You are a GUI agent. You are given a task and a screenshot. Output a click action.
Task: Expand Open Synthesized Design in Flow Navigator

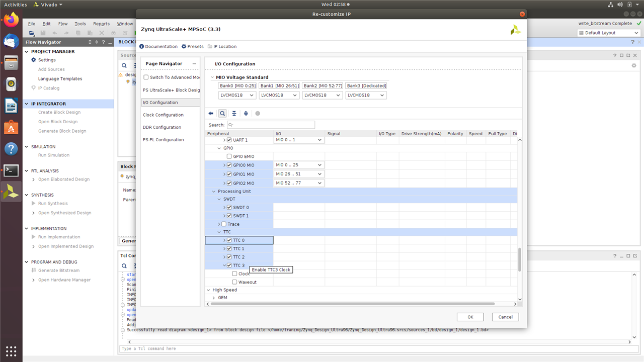33,213
